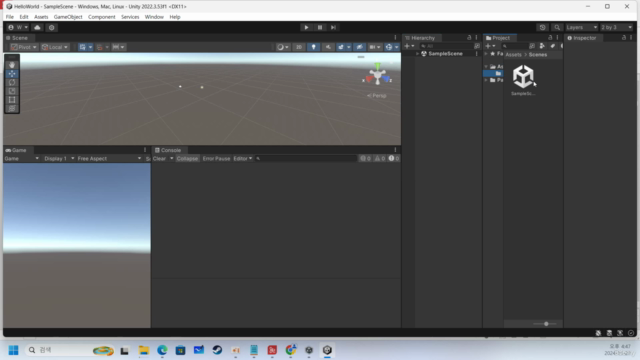Open Project search by type filter

click(542, 46)
